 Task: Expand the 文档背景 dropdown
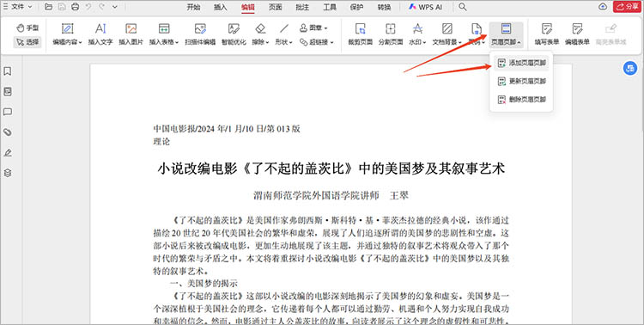pyautogui.click(x=447, y=34)
